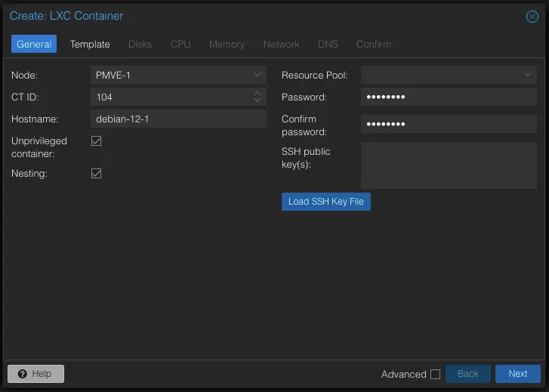Click the Hostname field debian-12-1
This screenshot has width=549, height=392.
pyautogui.click(x=178, y=119)
